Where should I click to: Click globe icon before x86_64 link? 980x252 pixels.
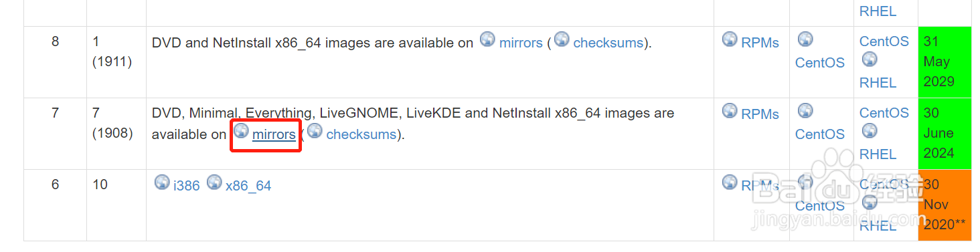point(214,182)
